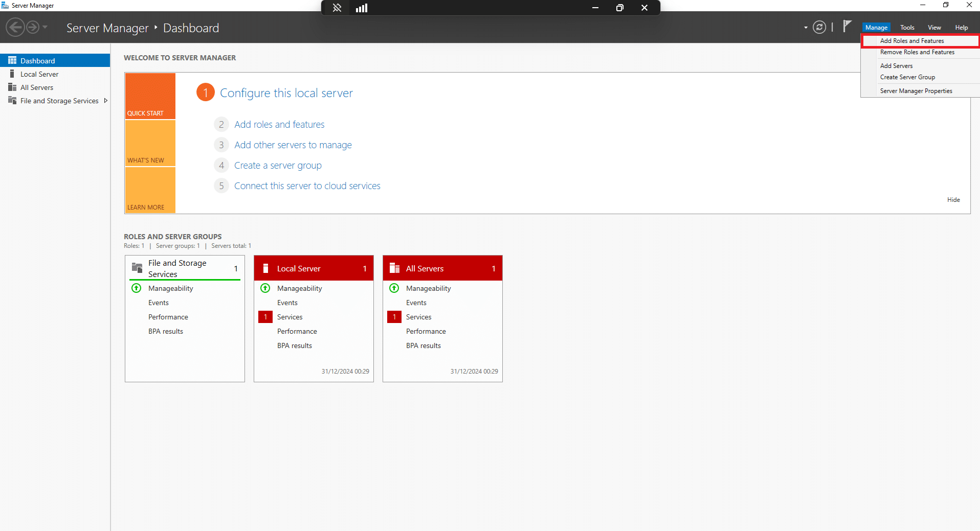Click the Server Manager title bar app icon

coord(5,6)
